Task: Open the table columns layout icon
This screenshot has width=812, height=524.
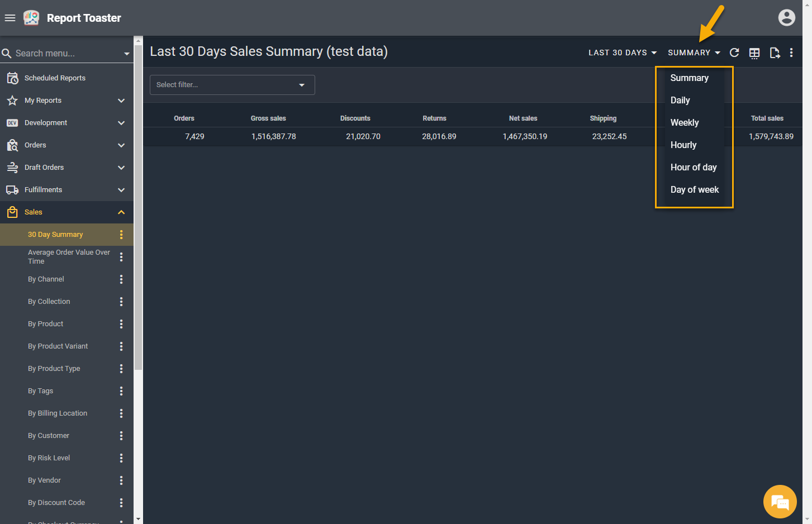Action: [754, 53]
